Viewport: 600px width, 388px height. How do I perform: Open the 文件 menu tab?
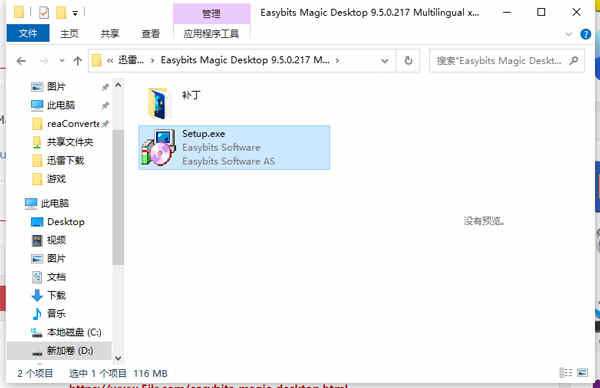pyautogui.click(x=28, y=33)
